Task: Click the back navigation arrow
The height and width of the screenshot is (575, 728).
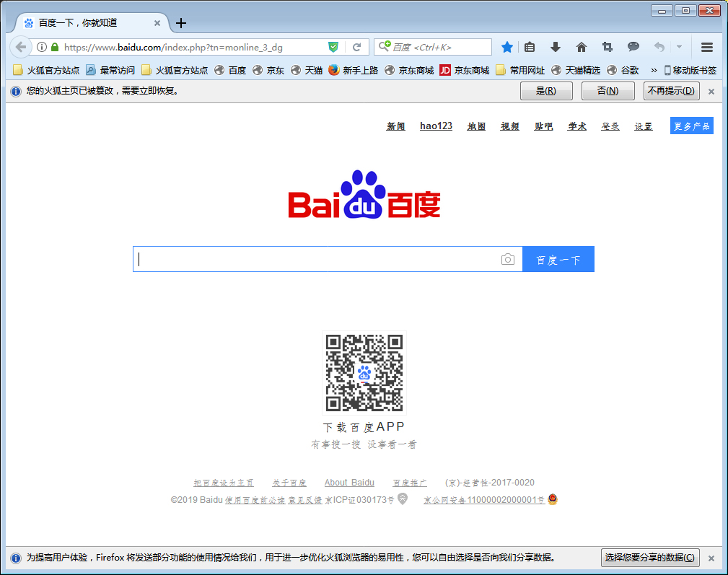Action: pos(19,47)
